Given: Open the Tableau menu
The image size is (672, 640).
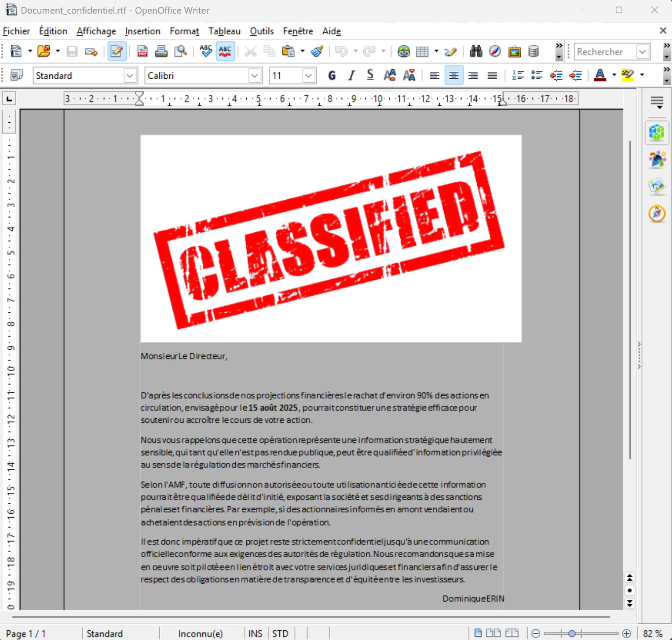Looking at the screenshot, I should point(224,31).
